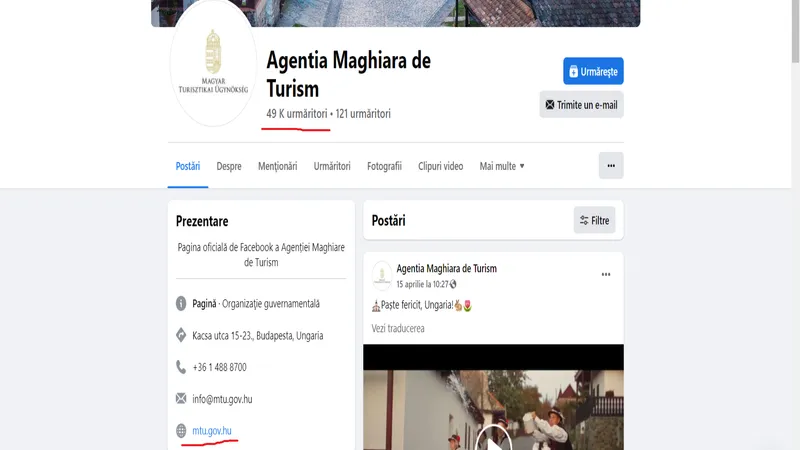Switch to Clipuri video tab
The height and width of the screenshot is (450, 800).
click(x=440, y=166)
